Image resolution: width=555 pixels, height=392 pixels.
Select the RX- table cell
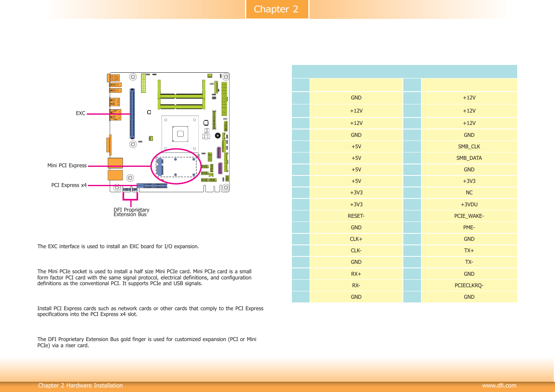356,286
